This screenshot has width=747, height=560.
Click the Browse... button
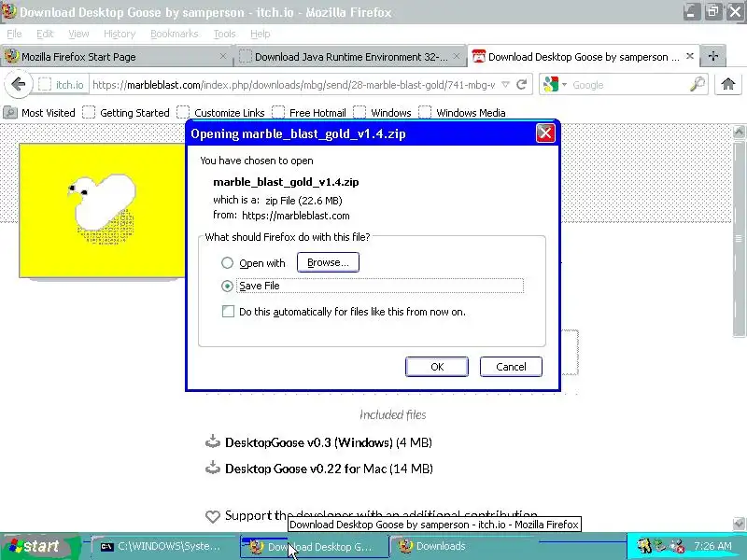328,262
